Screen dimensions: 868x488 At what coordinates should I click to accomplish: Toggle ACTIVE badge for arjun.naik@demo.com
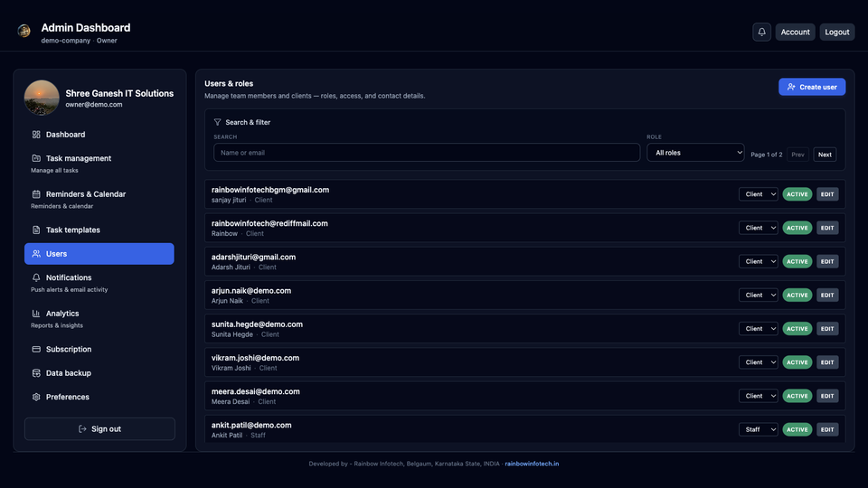coord(797,295)
